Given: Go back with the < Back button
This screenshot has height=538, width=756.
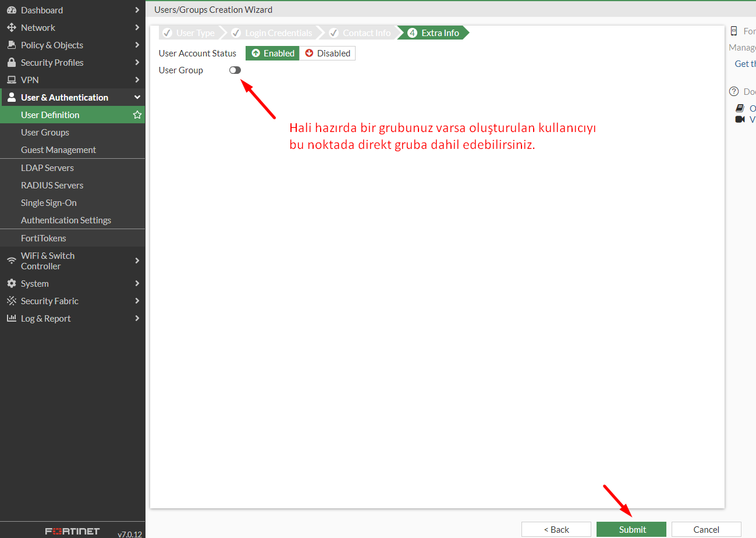Looking at the screenshot, I should [556, 529].
